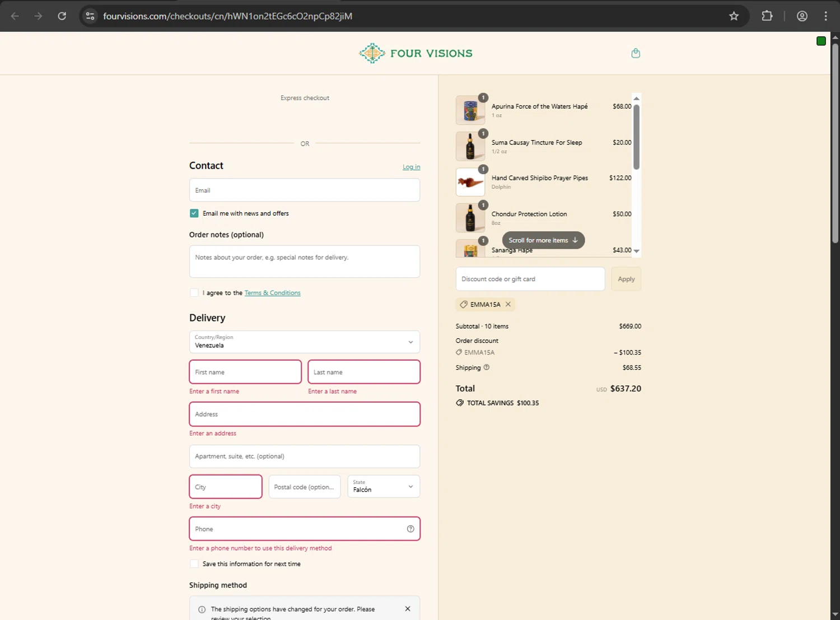Screen dimensions: 840x620
Task: Focus the Discount code or gift card field
Action: click(530, 279)
